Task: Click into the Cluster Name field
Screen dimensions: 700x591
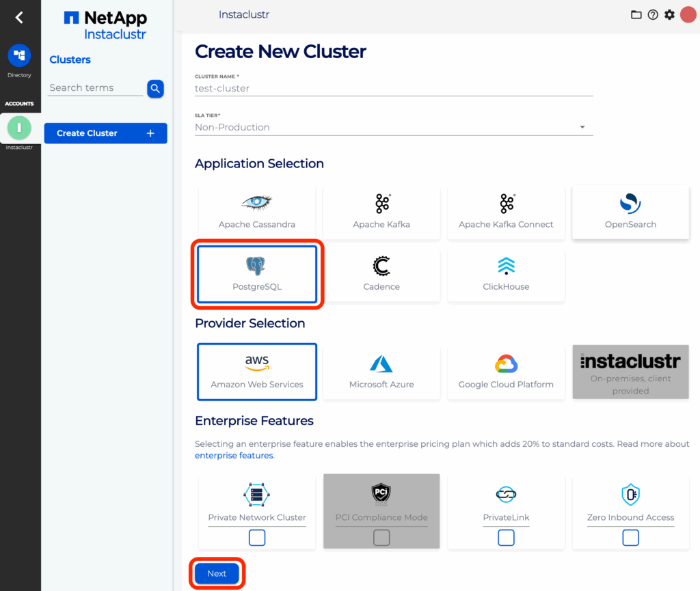Action: (x=393, y=88)
